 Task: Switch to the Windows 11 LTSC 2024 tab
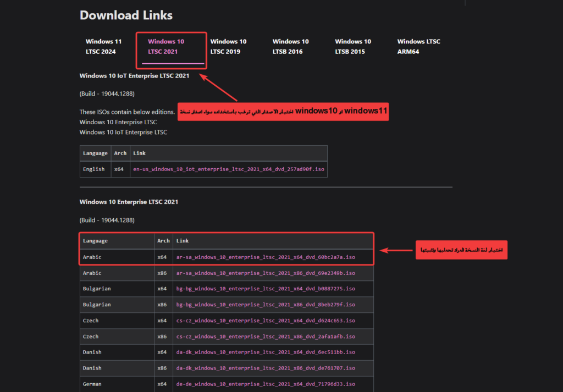point(103,47)
